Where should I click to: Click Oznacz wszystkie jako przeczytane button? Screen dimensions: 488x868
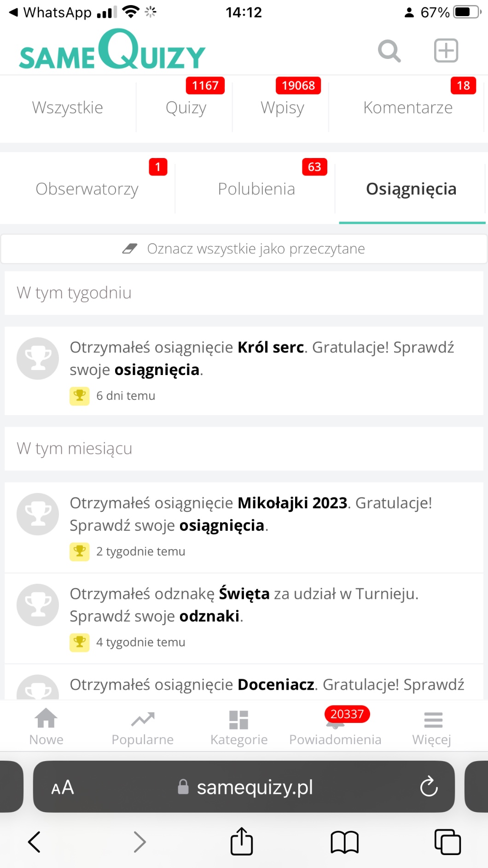(x=244, y=249)
